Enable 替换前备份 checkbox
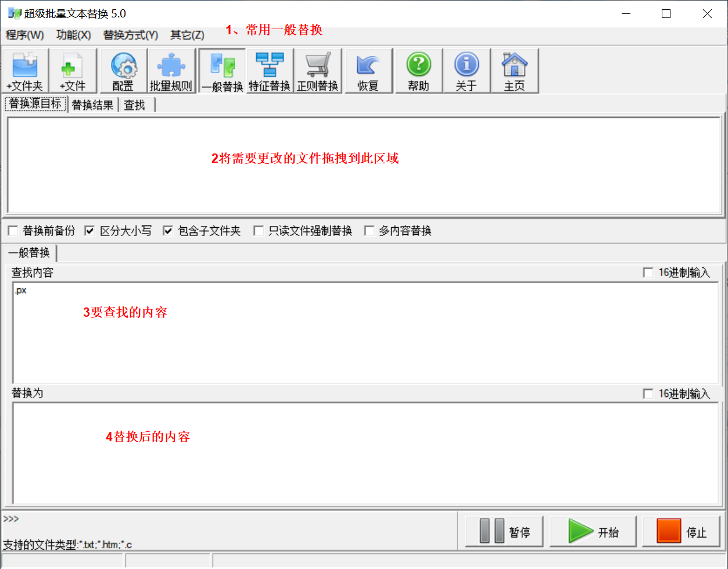Screen dimensions: 728x569 click(x=13, y=231)
